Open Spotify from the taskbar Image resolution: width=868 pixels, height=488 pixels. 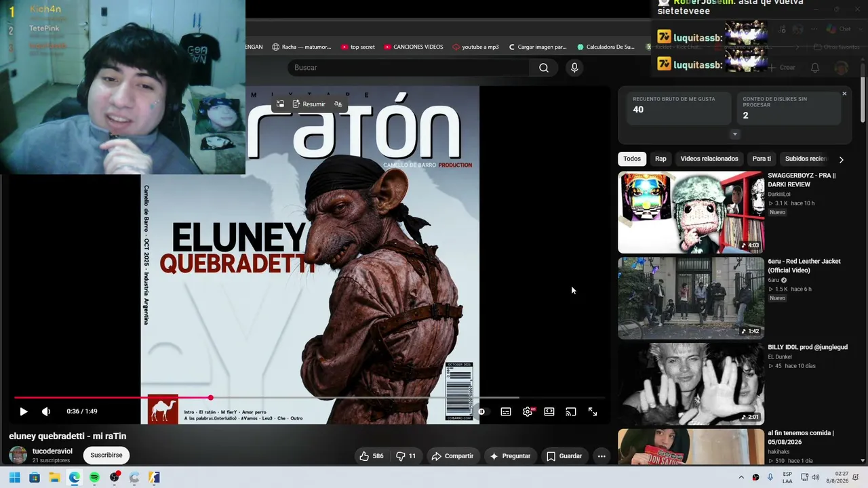94,477
